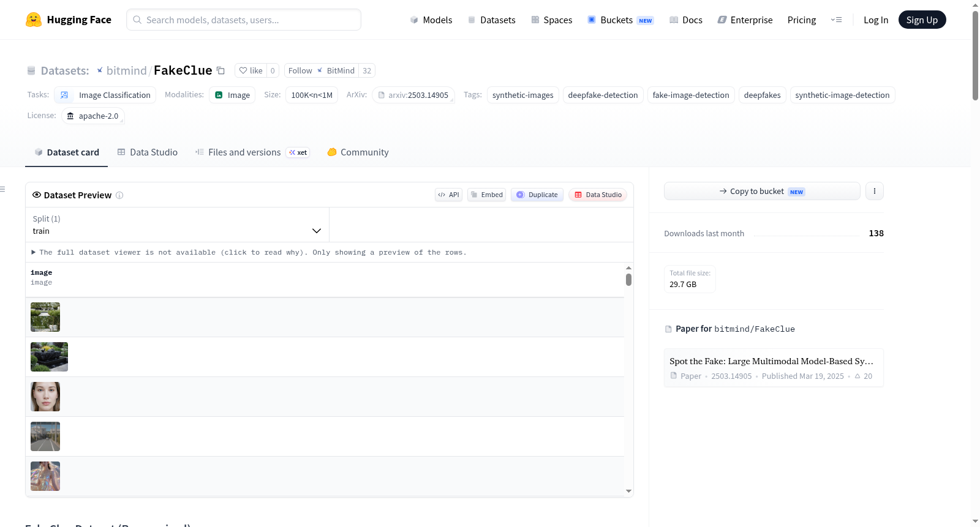Open Docs in the top navigation
Viewport: 980px width, 527px height.
point(686,20)
